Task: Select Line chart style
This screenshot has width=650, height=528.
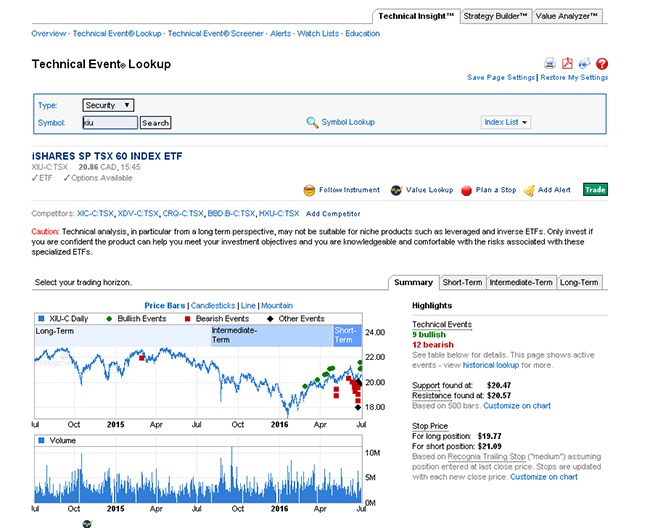Action: (248, 305)
